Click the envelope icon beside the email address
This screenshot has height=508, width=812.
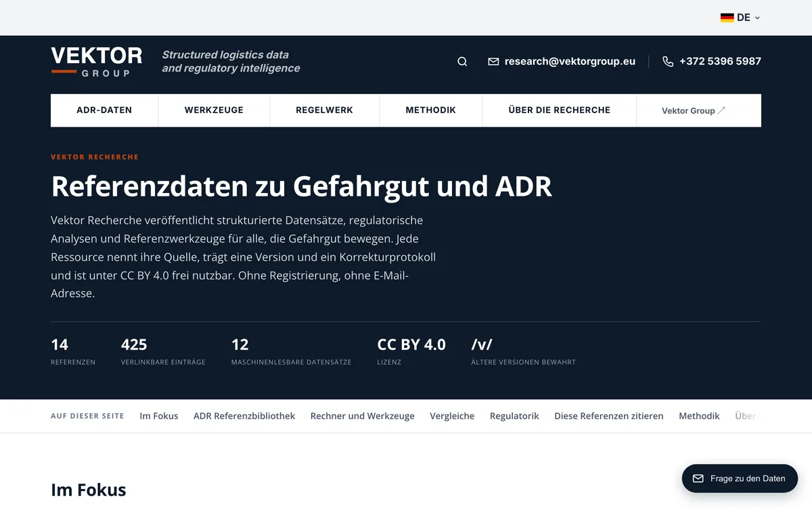tap(493, 62)
